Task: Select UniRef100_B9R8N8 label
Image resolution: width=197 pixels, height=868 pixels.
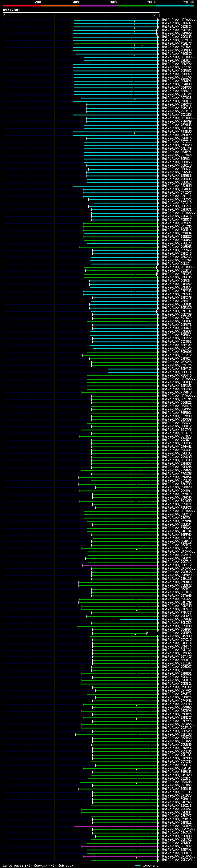Action: [x=177, y=789]
